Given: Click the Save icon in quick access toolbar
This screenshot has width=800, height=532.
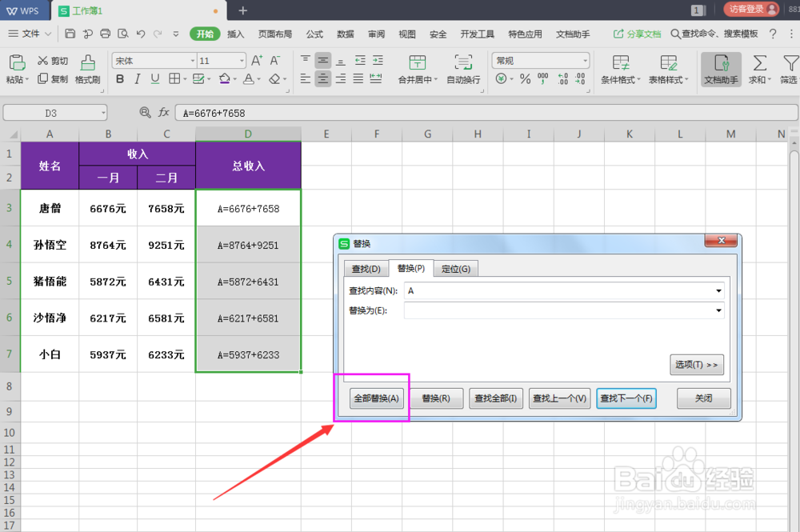Looking at the screenshot, I should [x=70, y=34].
